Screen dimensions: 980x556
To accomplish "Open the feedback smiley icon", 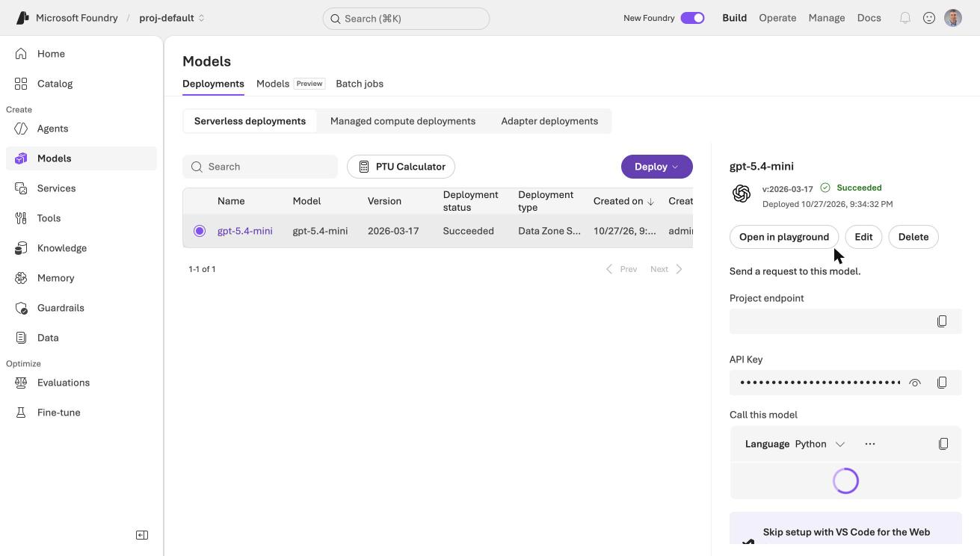I will coord(929,18).
